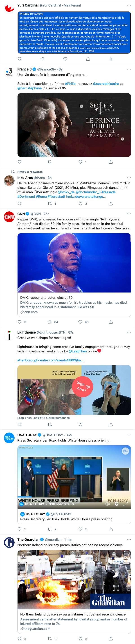
Task: Open more options on France 3 tweet
Action: point(129,69)
